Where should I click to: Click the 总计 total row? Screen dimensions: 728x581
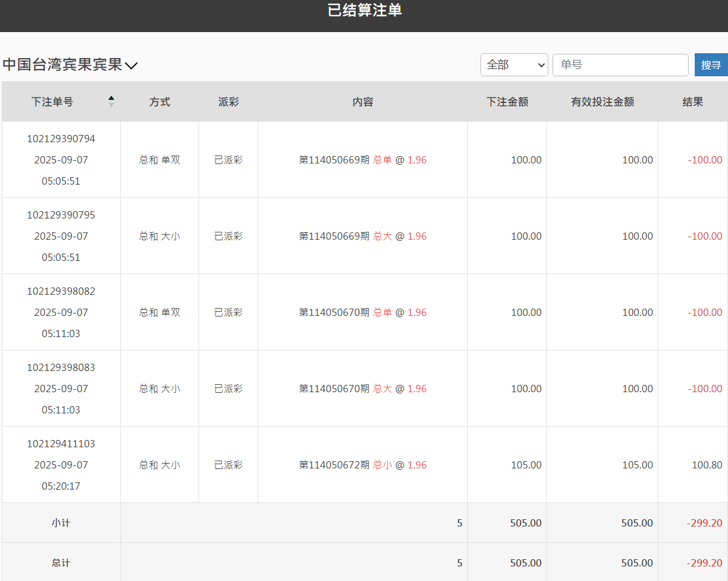[61, 563]
